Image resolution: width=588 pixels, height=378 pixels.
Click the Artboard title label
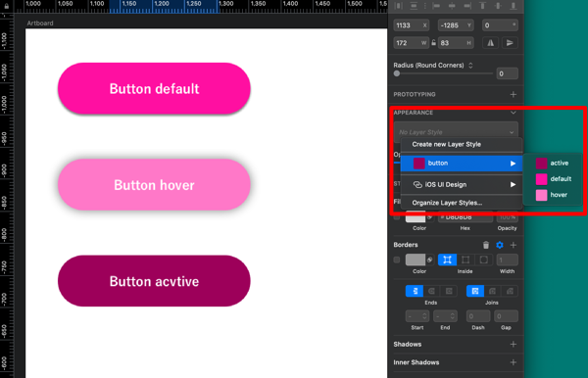[40, 23]
